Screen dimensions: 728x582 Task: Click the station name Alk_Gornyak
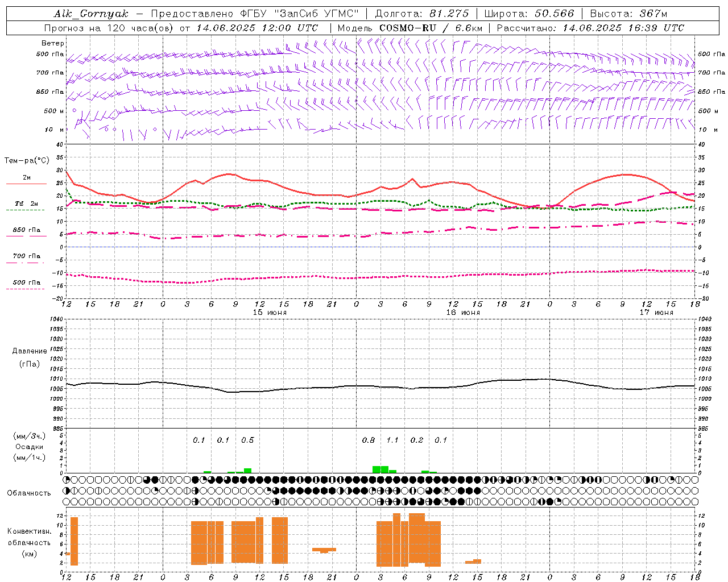pos(91,14)
